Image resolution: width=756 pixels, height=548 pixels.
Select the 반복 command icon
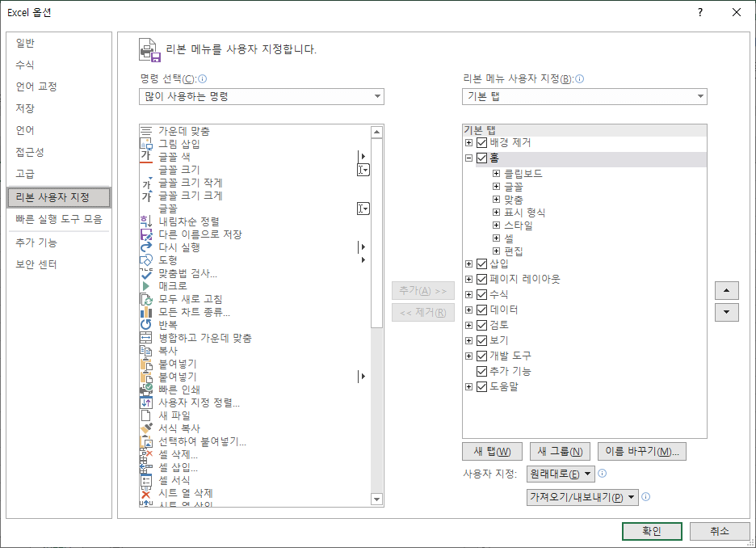coord(146,325)
